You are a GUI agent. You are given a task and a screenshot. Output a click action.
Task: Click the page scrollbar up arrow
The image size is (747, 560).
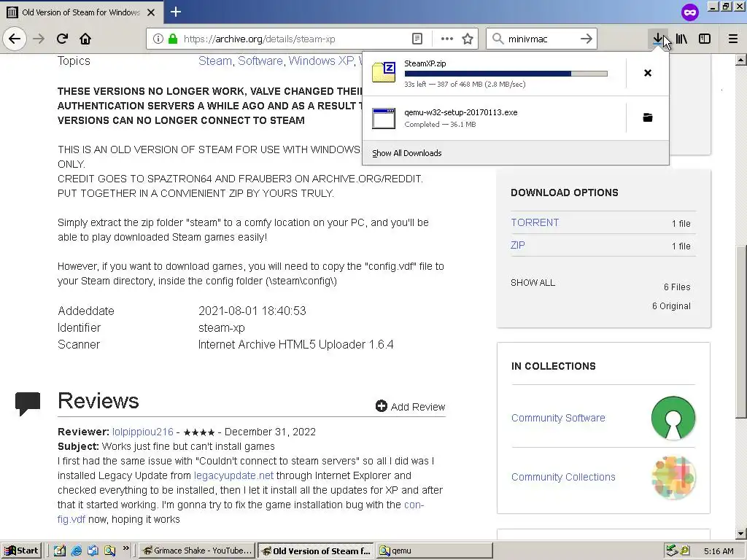pyautogui.click(x=741, y=60)
